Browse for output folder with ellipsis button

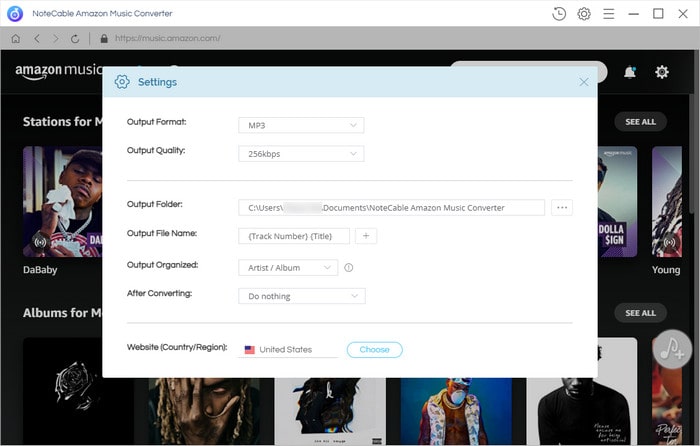coord(562,208)
